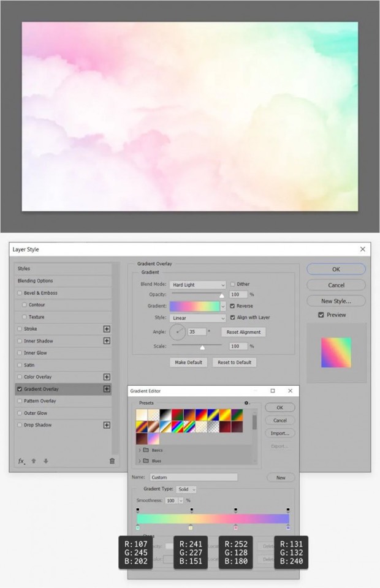This screenshot has width=380, height=588.
Task: Click the angle dial in Gradient Overlay
Action: 177,332
